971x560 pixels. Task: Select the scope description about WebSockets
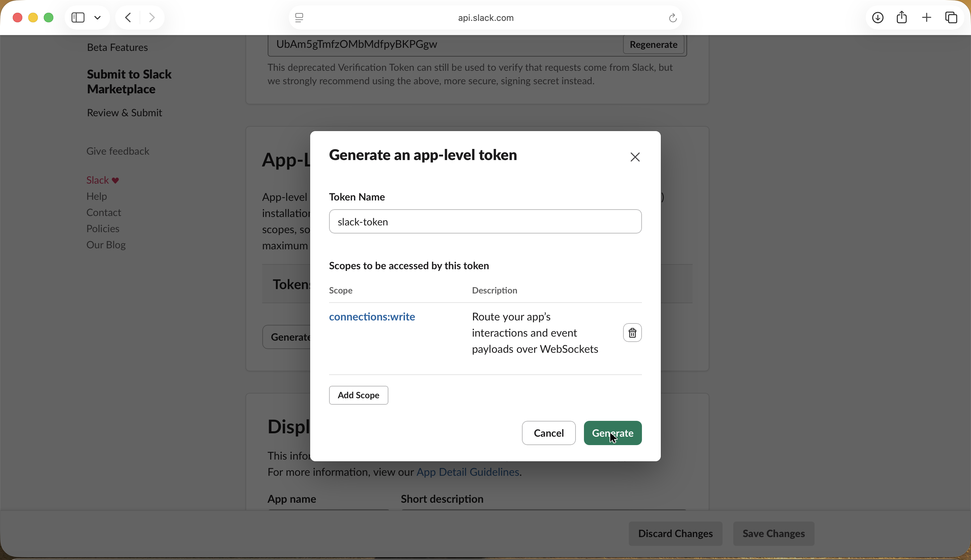coord(535,333)
